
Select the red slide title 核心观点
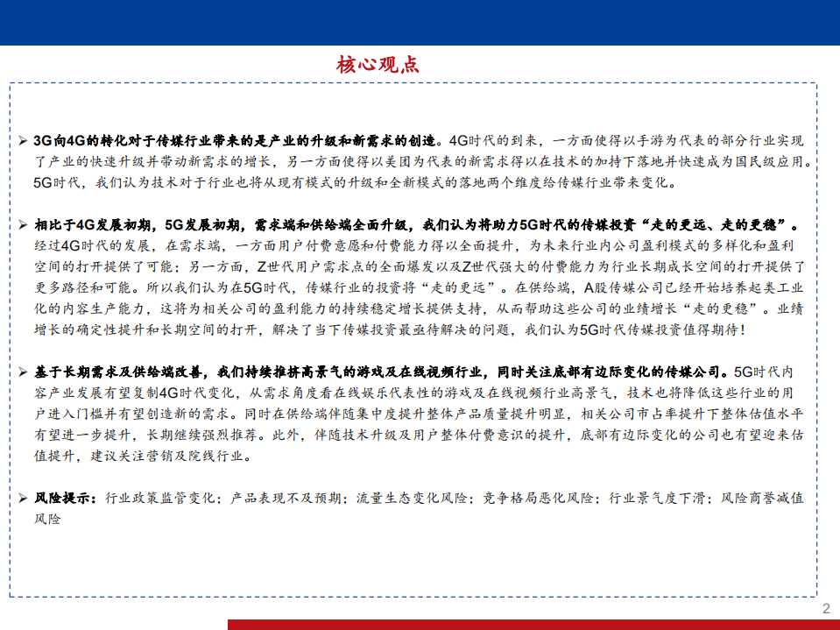click(377, 62)
